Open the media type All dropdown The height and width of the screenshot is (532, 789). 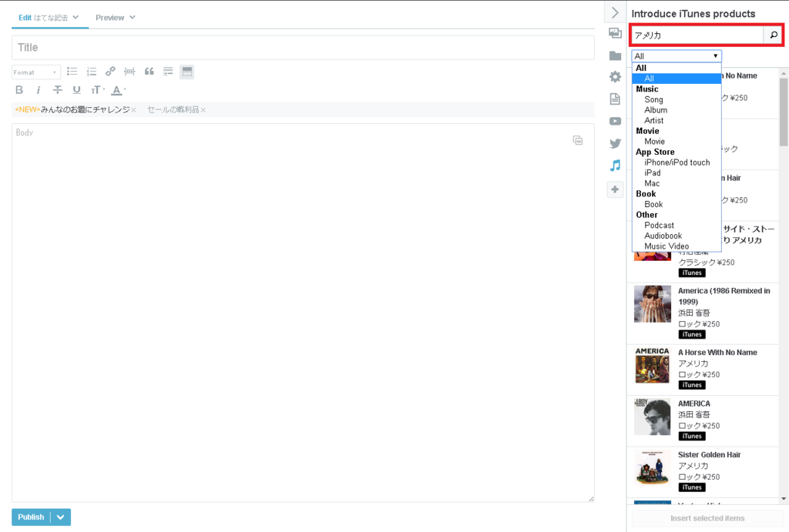(x=677, y=55)
